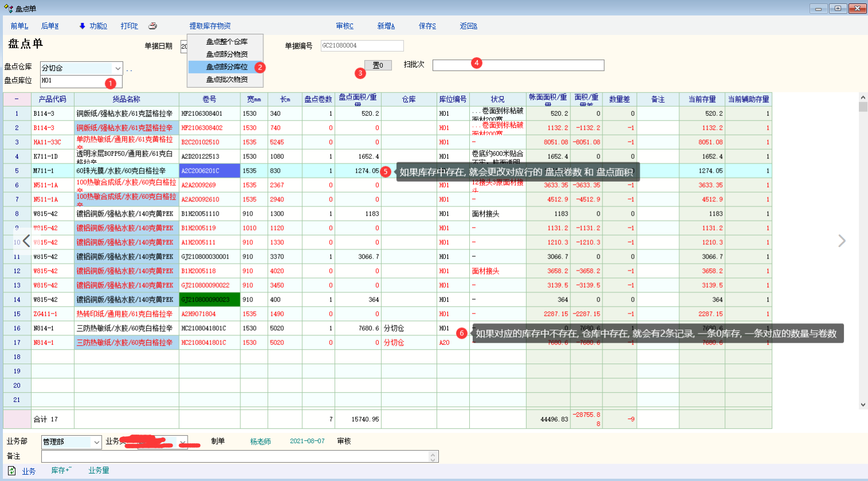The image size is (868, 481).
Task: Click the blue down-arrow 功能 icon
Action: tap(82, 26)
